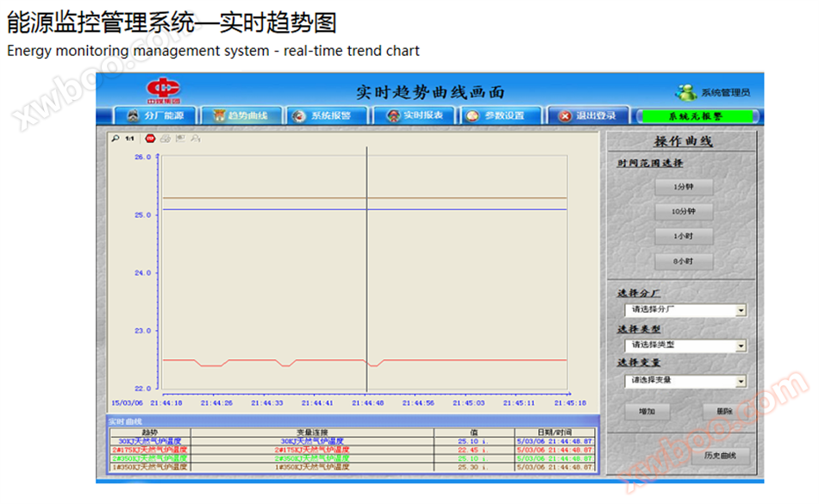819x504 pixels.
Task: Click the 时间范围选择 section label
Action: click(650, 164)
